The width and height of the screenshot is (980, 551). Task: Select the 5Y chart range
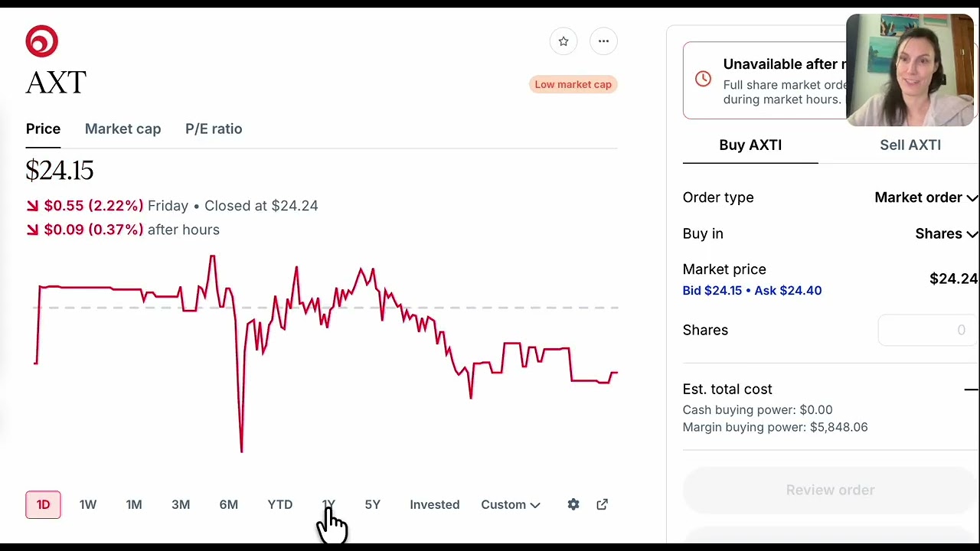(x=373, y=504)
